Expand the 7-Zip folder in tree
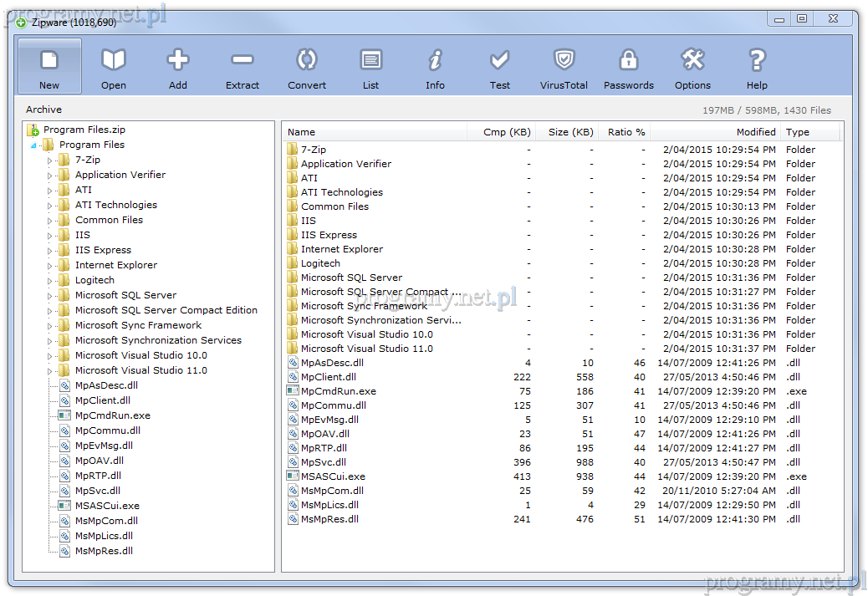The width and height of the screenshot is (868, 596). 49,160
